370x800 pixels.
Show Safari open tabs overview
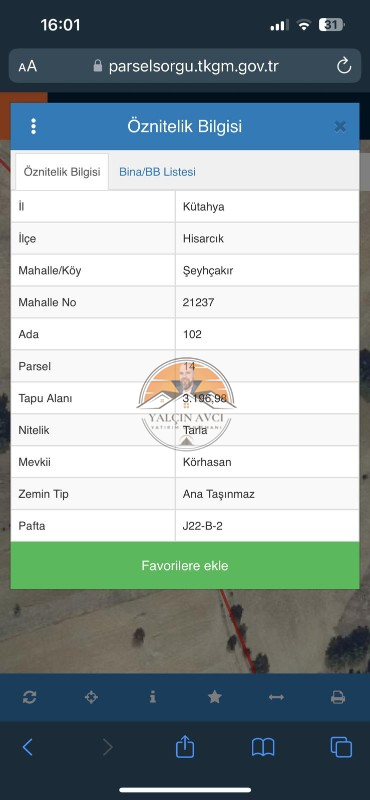point(341,747)
